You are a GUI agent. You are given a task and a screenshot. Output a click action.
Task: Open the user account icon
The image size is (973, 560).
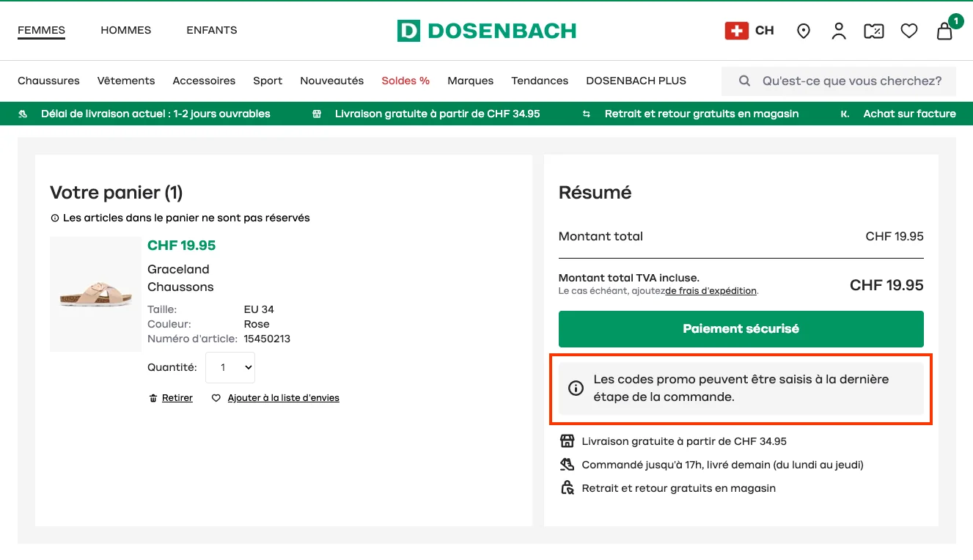coord(839,31)
